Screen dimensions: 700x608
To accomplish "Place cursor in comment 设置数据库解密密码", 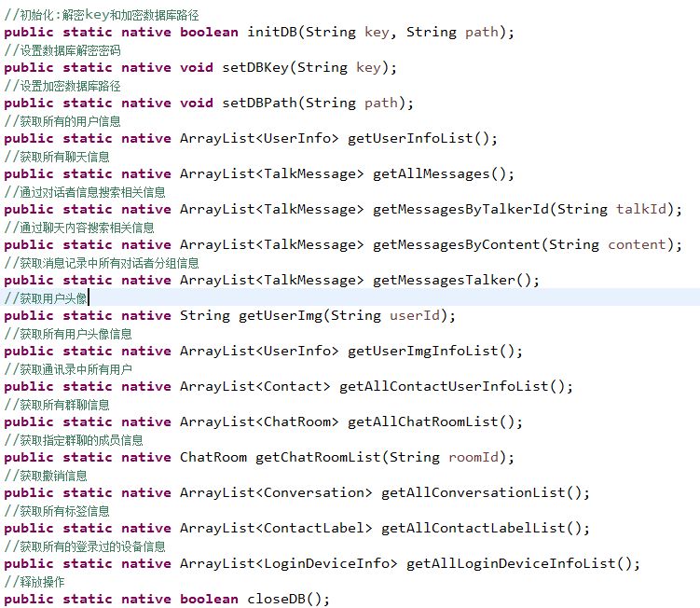I will [62, 50].
